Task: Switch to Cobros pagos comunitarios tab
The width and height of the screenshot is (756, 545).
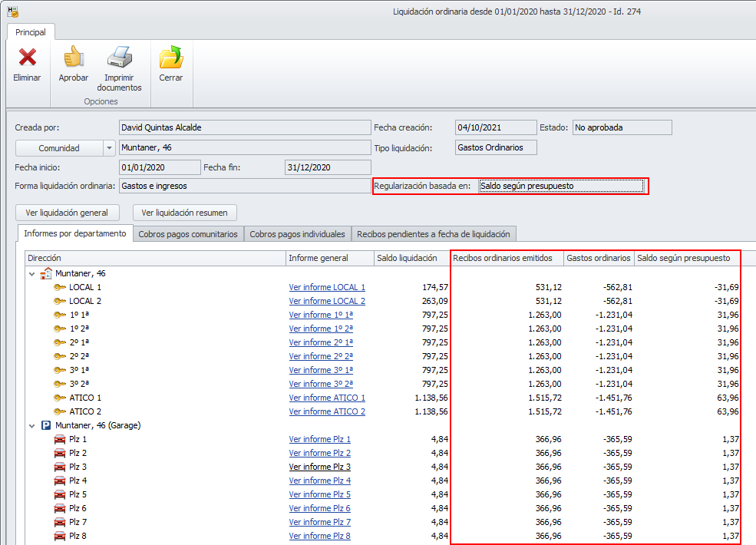Action: [x=188, y=233]
